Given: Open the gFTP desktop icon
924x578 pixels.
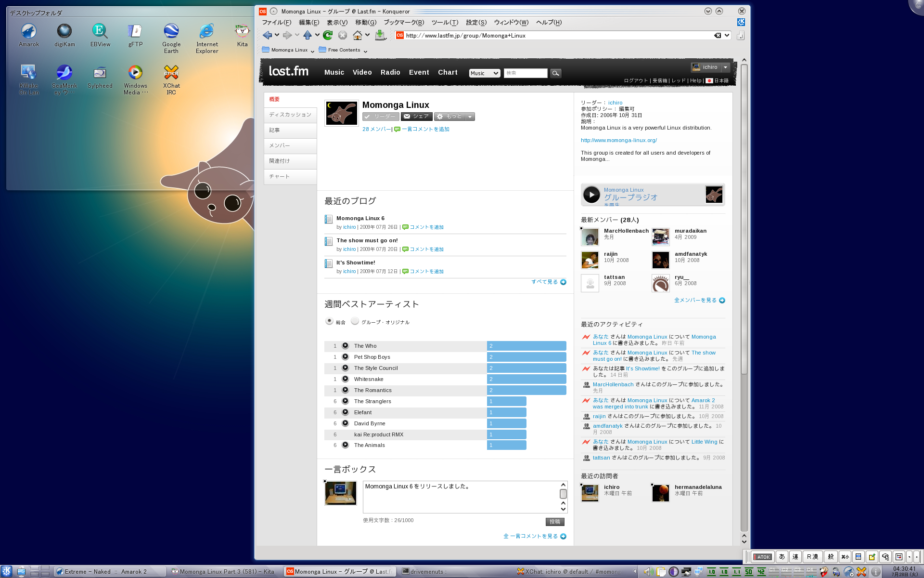Looking at the screenshot, I should point(136,35).
